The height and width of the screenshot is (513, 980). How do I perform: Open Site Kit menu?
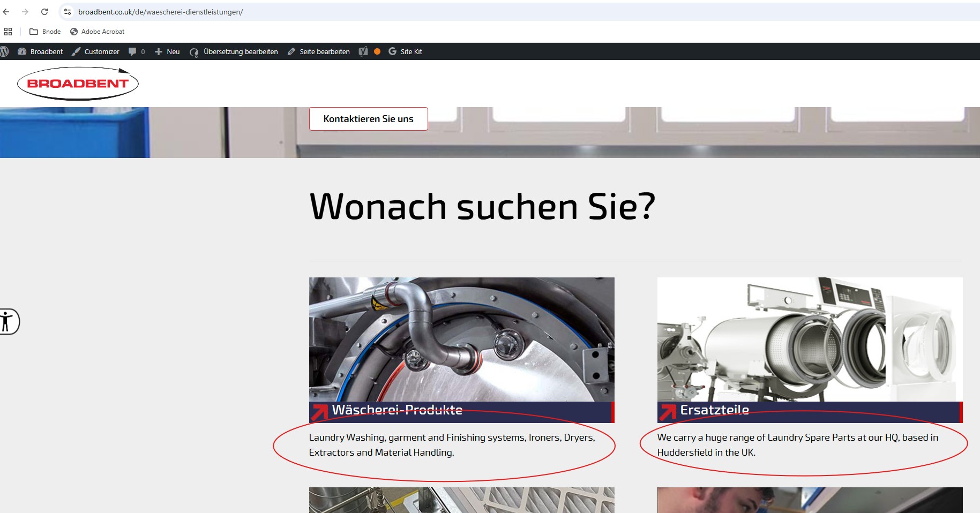pyautogui.click(x=406, y=51)
